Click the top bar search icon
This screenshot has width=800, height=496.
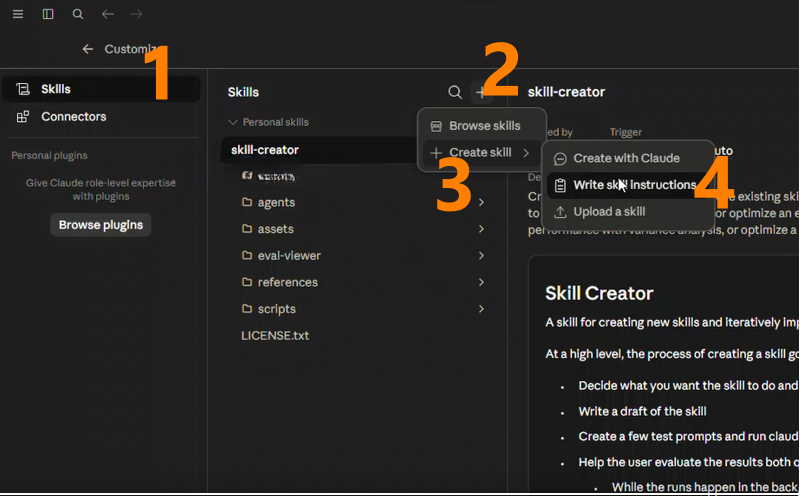[x=78, y=14]
